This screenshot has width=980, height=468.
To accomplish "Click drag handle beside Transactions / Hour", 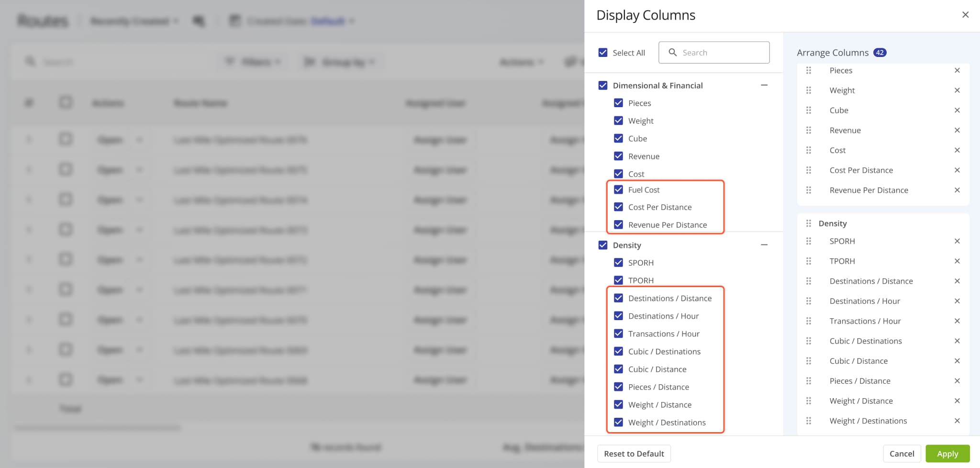I will click(x=809, y=321).
